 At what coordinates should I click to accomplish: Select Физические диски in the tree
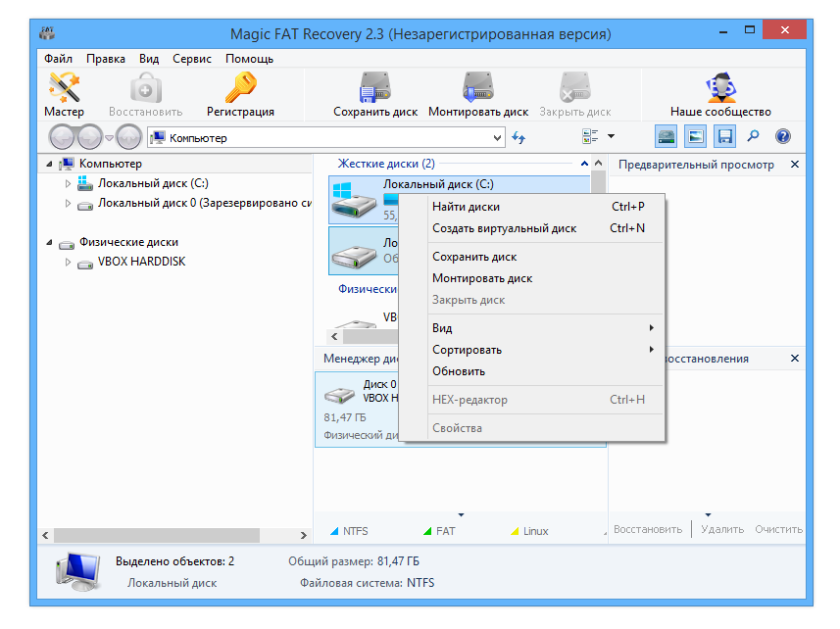click(x=128, y=243)
